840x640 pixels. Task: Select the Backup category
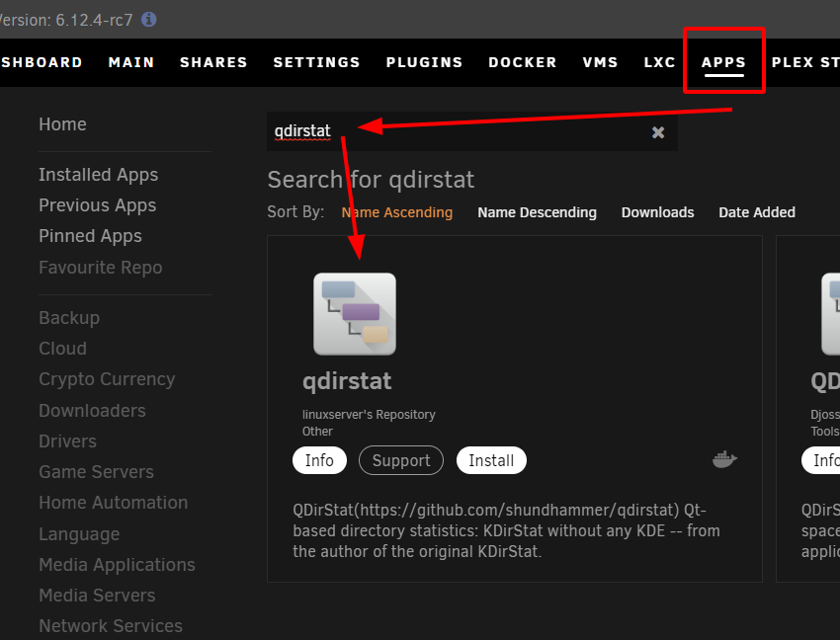69,318
